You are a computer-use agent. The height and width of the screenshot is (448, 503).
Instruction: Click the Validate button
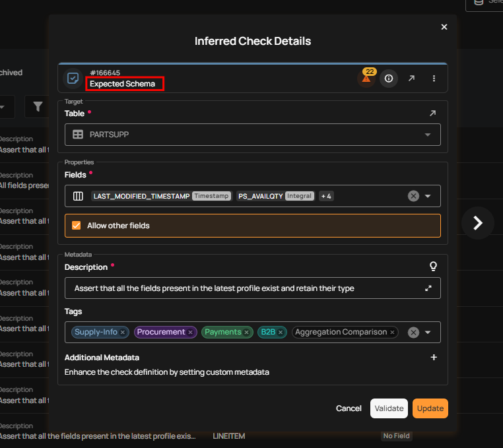click(x=389, y=408)
